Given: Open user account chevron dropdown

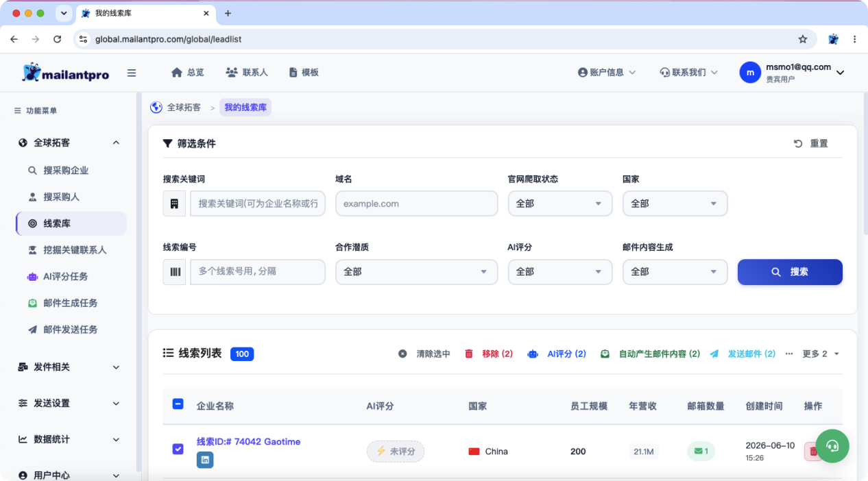Looking at the screenshot, I should [841, 73].
